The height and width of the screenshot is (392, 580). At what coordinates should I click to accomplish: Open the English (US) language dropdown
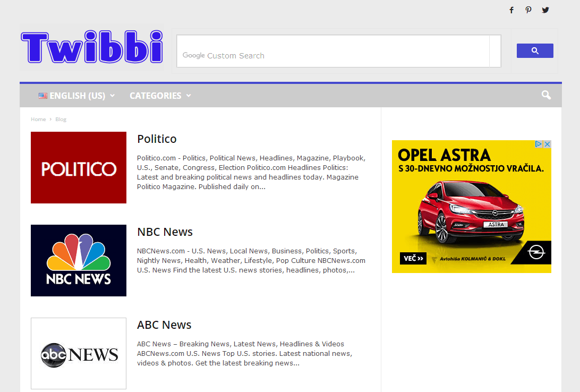(x=77, y=96)
